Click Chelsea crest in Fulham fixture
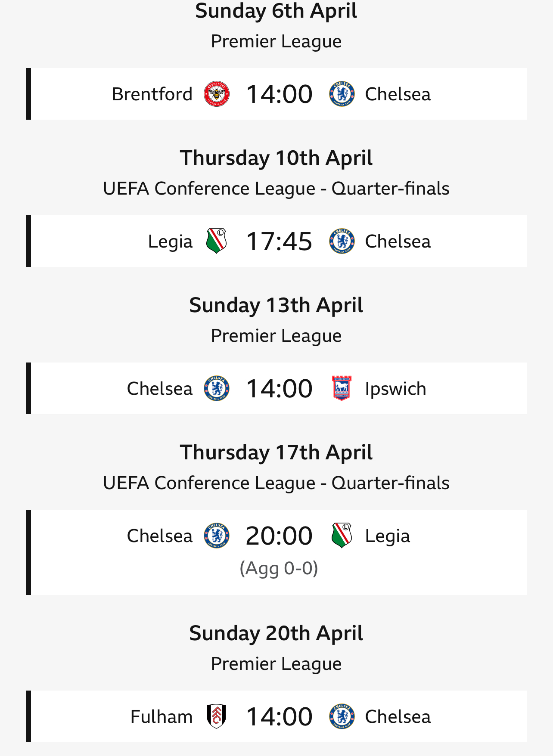The width and height of the screenshot is (553, 756). (x=342, y=716)
